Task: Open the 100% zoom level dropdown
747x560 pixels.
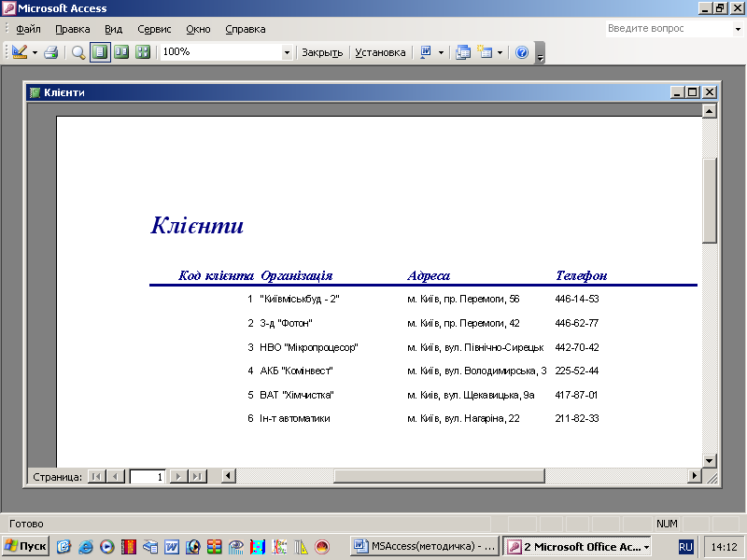Action: click(287, 52)
